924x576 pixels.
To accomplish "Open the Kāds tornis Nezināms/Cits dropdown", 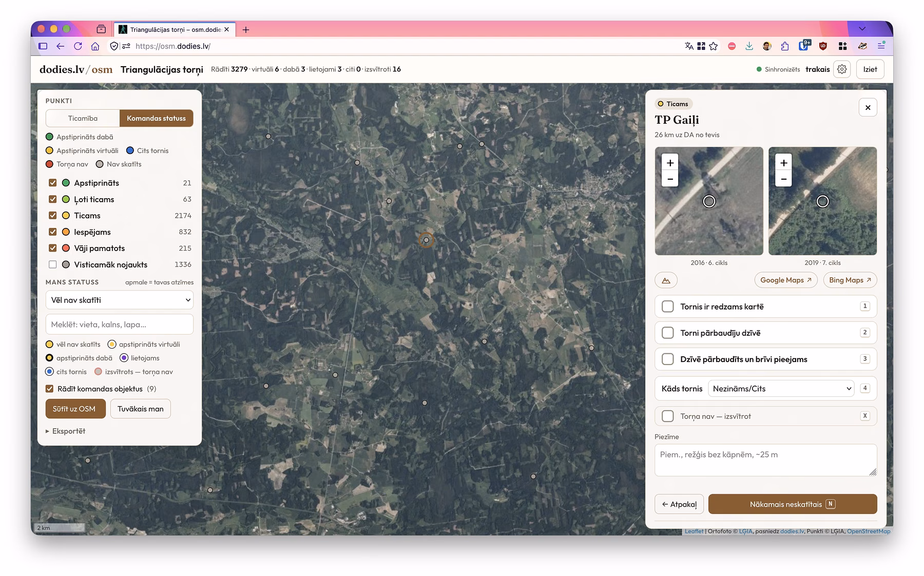I will tap(781, 389).
